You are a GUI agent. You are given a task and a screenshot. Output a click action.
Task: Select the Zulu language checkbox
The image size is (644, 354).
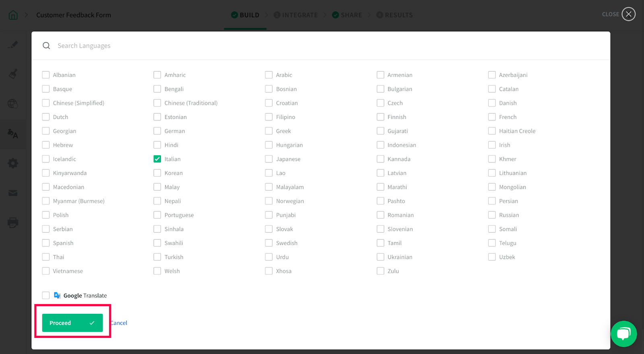[380, 271]
